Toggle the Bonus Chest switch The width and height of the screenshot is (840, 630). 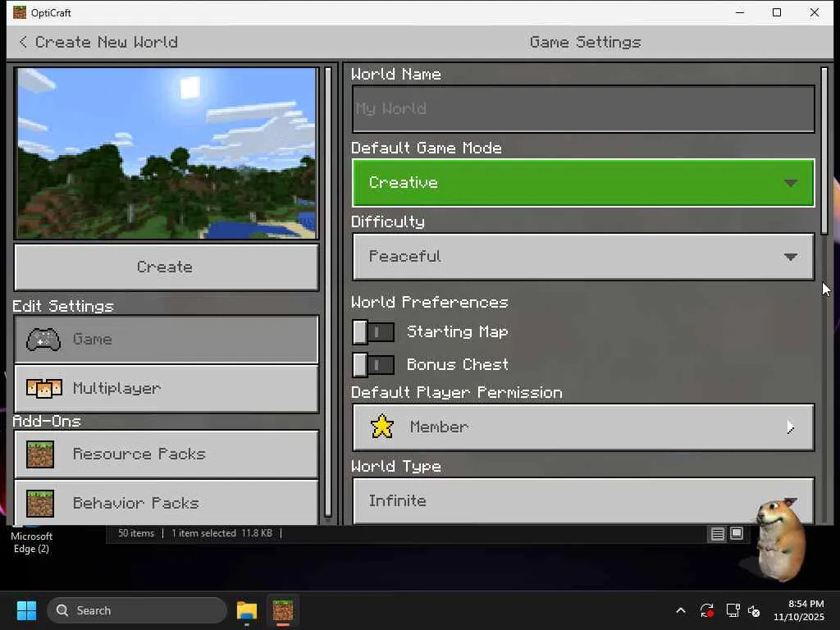pyautogui.click(x=373, y=365)
